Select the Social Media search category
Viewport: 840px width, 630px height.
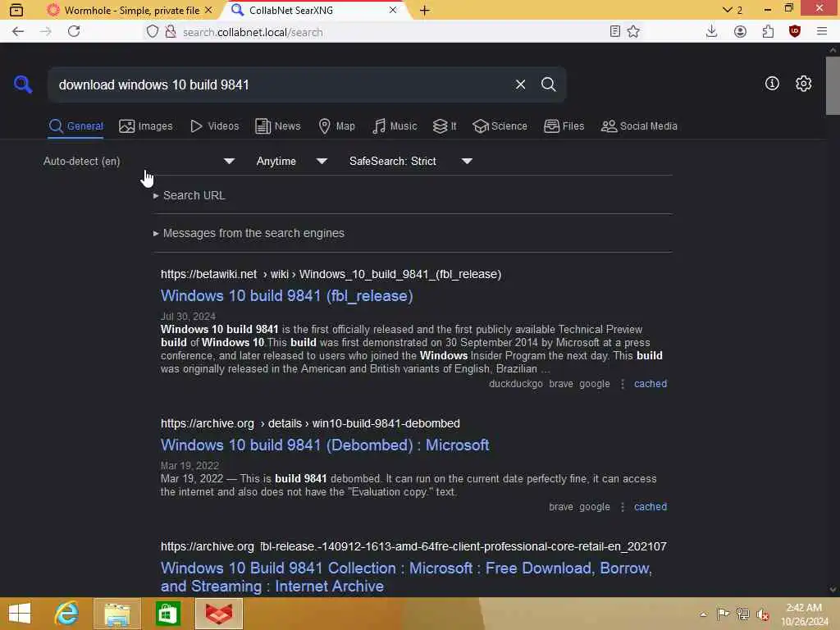(639, 126)
